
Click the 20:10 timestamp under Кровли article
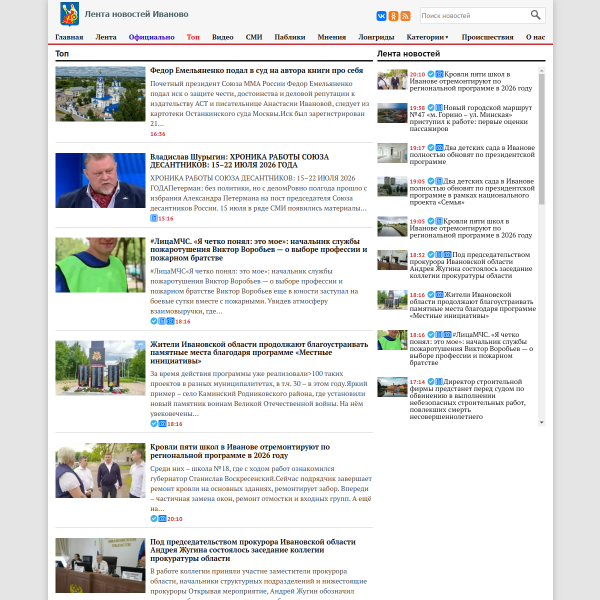tap(174, 519)
